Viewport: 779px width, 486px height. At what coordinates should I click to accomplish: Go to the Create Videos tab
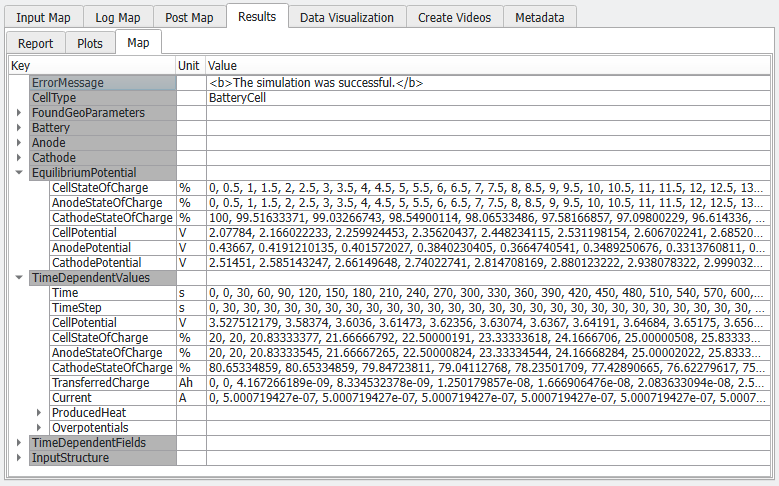(454, 17)
